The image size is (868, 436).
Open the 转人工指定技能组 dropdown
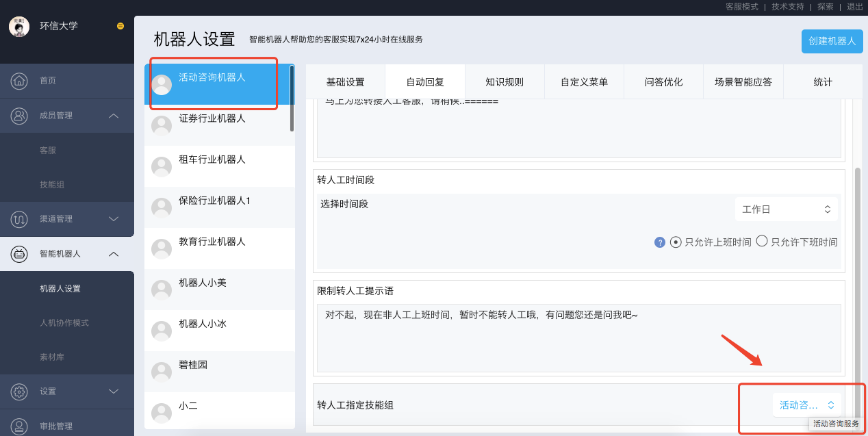806,405
